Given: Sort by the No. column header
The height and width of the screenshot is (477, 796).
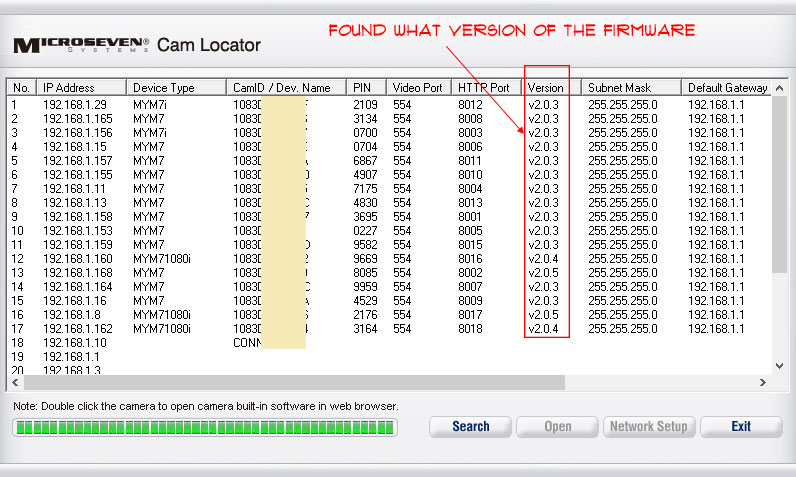Looking at the screenshot, I should pos(21,87).
